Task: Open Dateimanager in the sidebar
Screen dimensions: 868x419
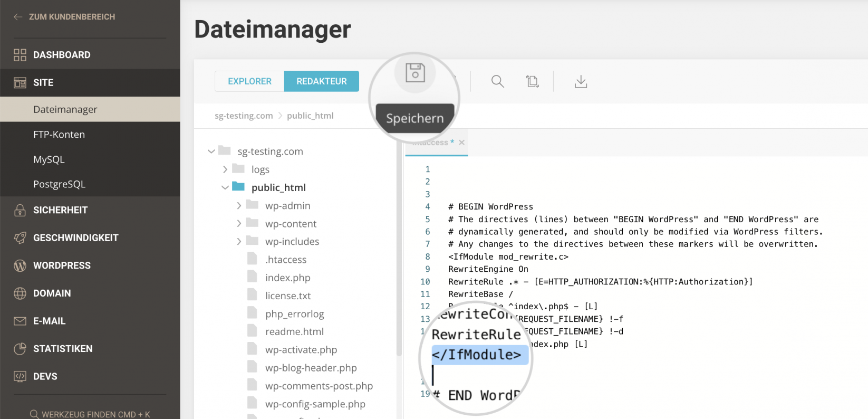Action: point(90,109)
